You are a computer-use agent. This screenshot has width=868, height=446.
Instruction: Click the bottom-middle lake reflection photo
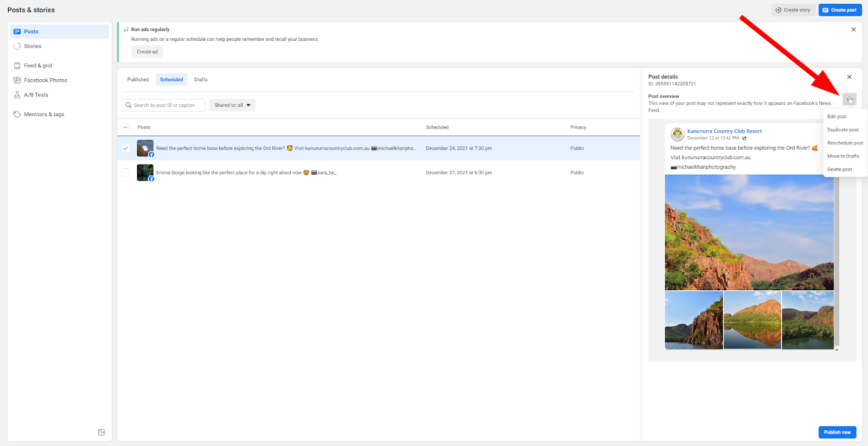[752, 320]
